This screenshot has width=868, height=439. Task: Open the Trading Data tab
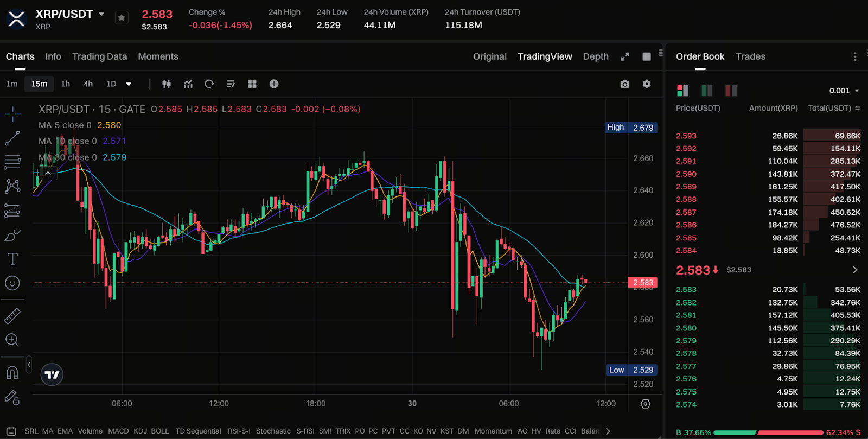[99, 56]
